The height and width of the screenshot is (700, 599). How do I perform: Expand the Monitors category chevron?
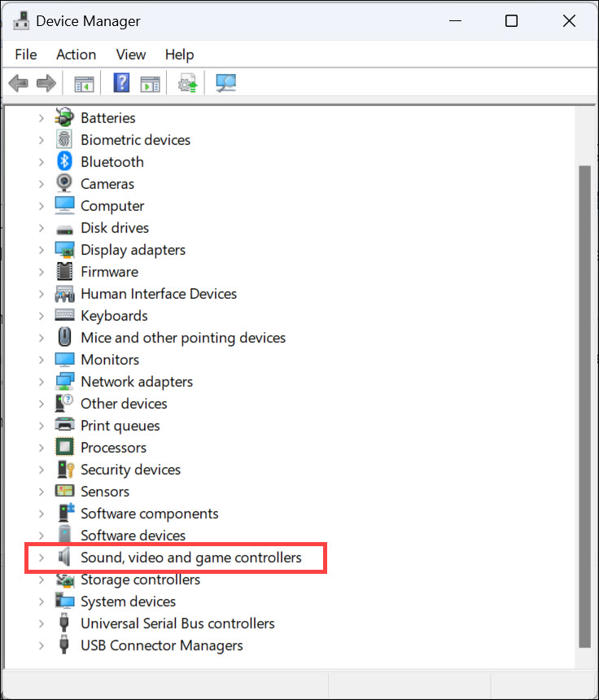coord(41,360)
